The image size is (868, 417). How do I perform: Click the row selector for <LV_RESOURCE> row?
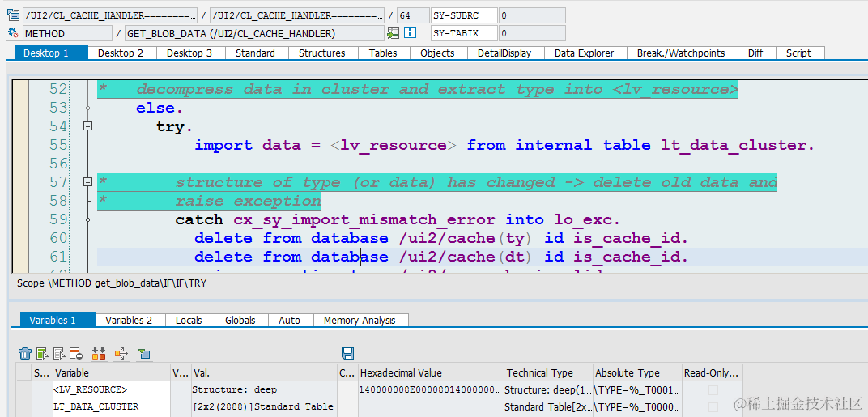[23, 389]
